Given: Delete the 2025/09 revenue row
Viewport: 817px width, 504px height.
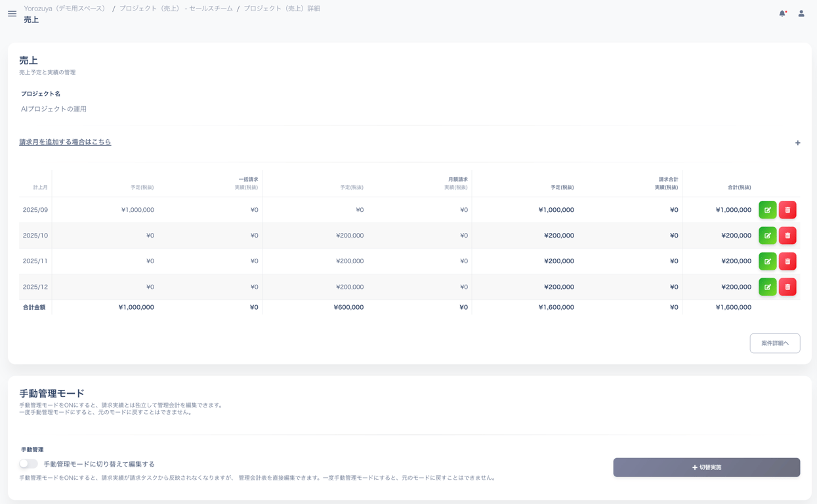Looking at the screenshot, I should click(787, 210).
